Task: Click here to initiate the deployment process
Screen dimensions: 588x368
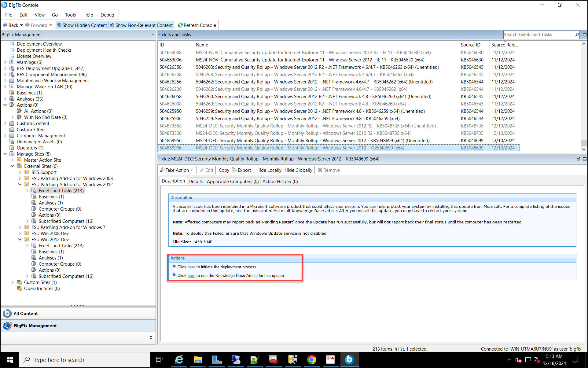Action: [191, 267]
